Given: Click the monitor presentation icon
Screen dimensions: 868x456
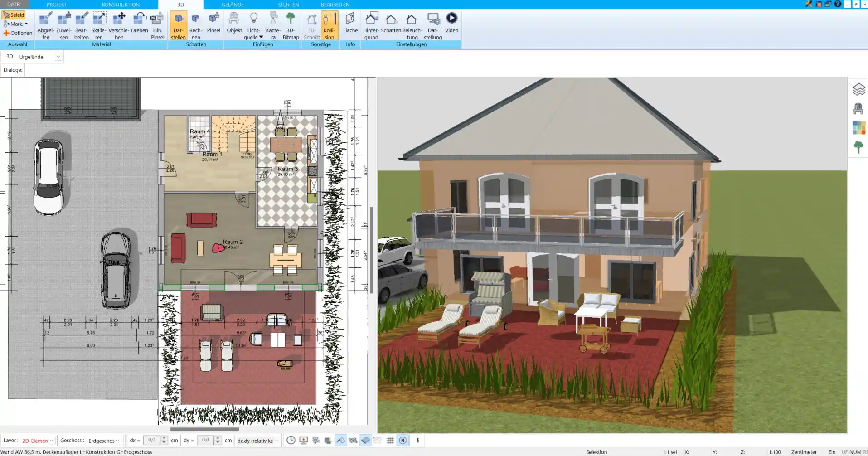Looking at the screenshot, I should pos(303,440).
